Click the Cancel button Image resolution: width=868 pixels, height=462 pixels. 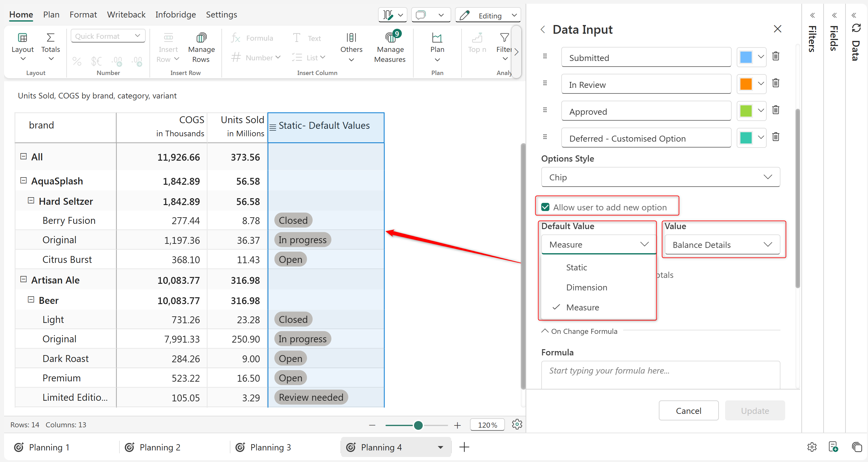(688, 410)
